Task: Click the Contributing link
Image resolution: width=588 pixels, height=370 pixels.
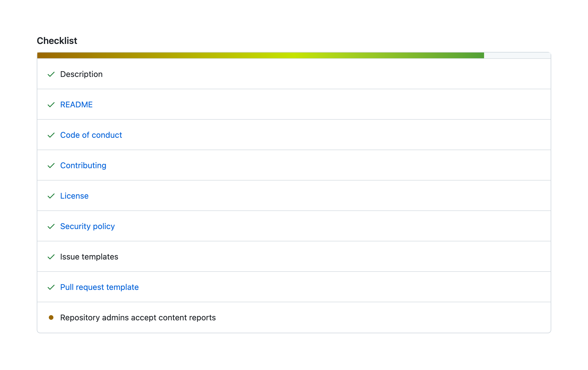Action: [x=83, y=166]
